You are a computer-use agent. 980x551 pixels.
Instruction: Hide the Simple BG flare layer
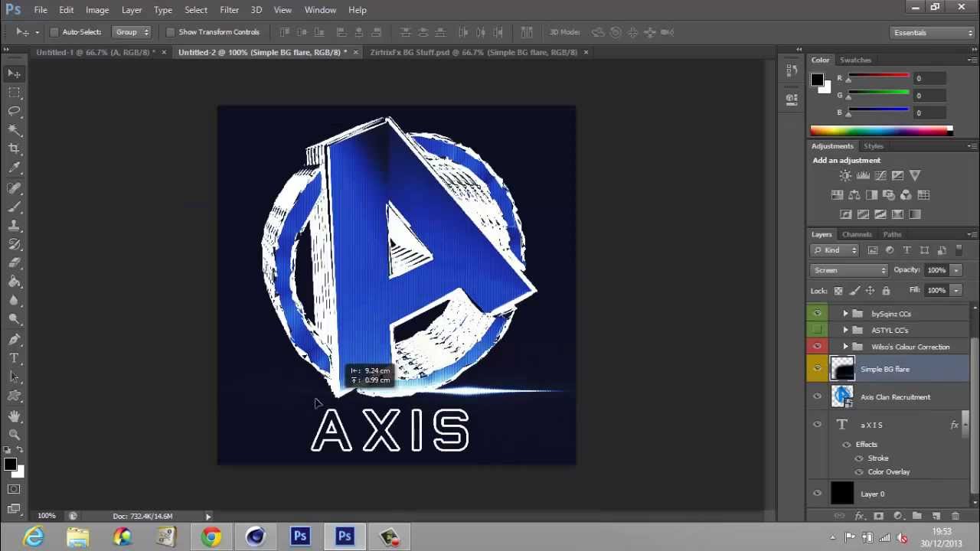tap(817, 369)
